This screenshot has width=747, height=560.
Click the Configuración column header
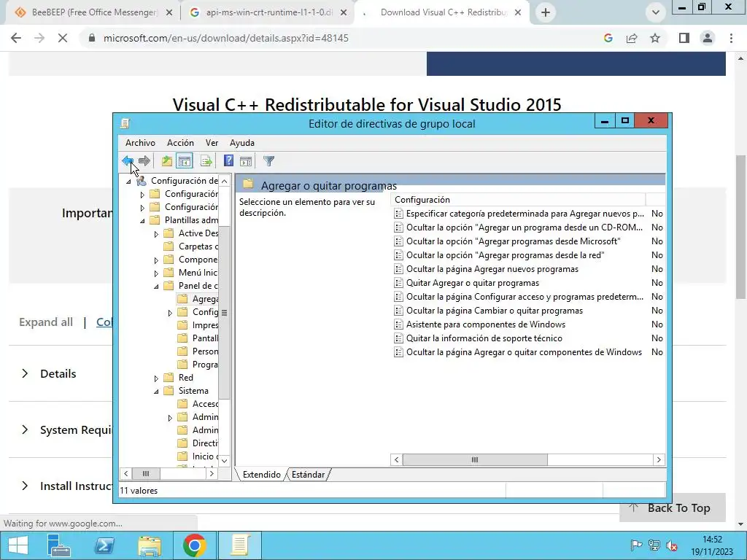coord(518,200)
